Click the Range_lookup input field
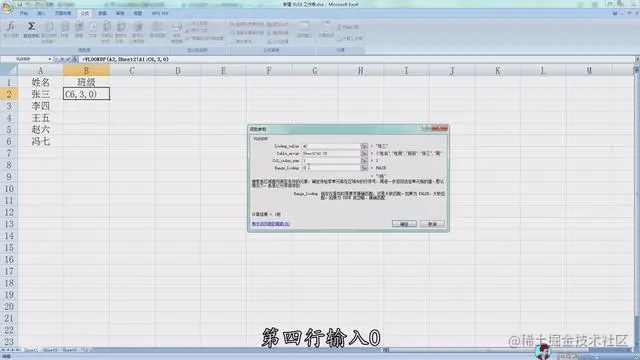The height and width of the screenshot is (360, 640). [x=331, y=168]
